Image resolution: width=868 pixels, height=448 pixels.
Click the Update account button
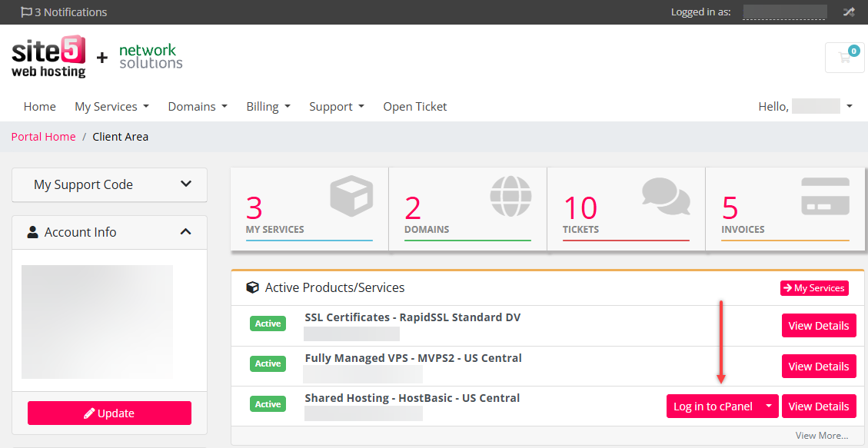[110, 413]
